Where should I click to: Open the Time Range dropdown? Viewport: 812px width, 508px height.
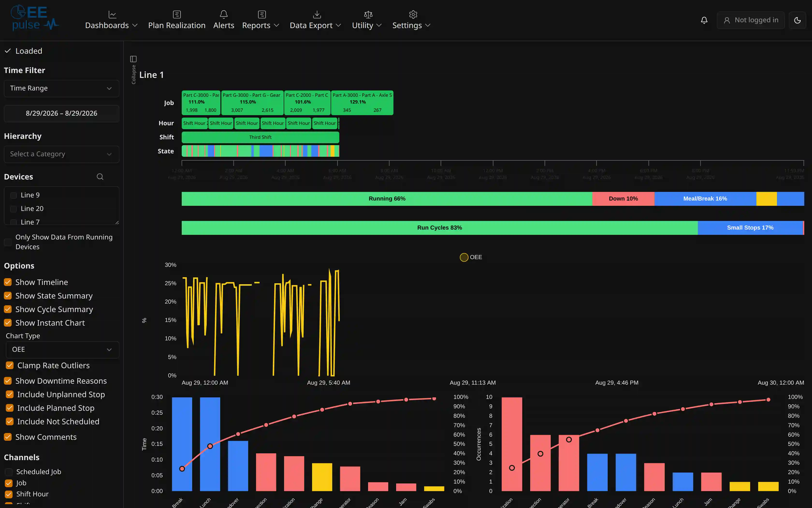[61, 88]
